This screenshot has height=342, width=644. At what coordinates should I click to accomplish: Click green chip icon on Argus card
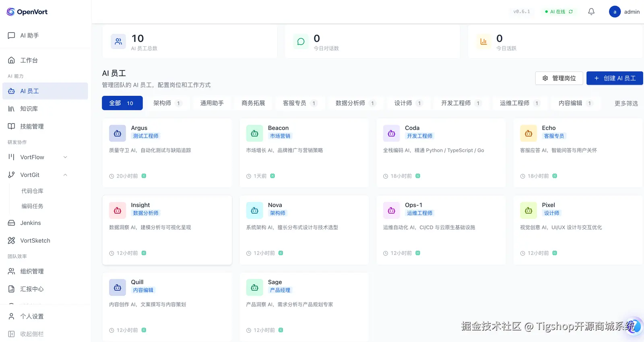144,176
